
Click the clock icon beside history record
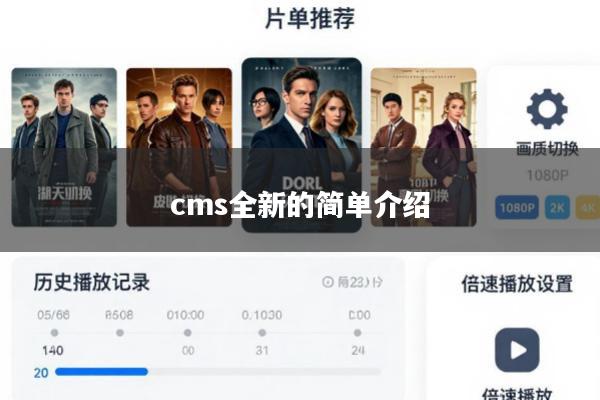click(328, 282)
